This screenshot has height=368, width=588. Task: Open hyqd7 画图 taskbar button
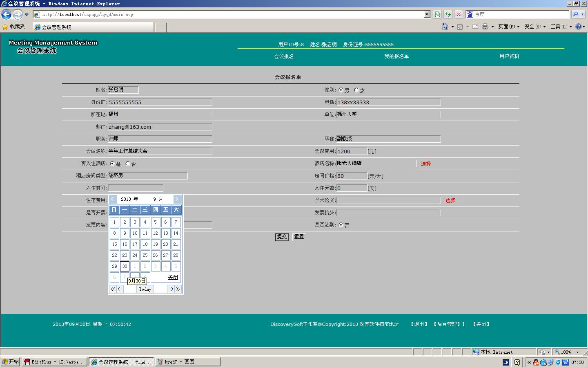tap(187, 362)
